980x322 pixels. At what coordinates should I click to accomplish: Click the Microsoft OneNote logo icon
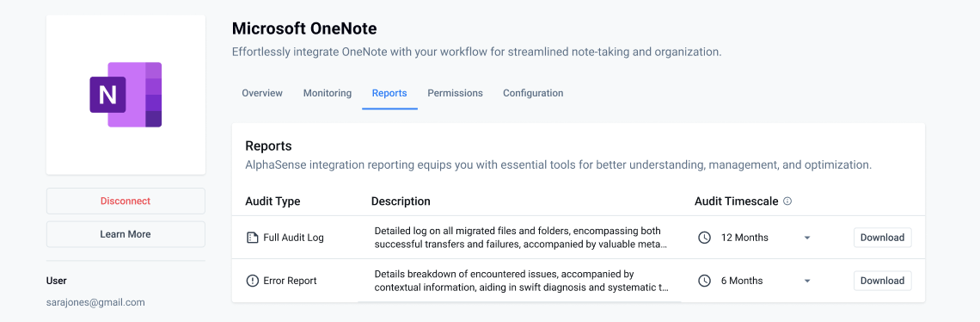[126, 95]
